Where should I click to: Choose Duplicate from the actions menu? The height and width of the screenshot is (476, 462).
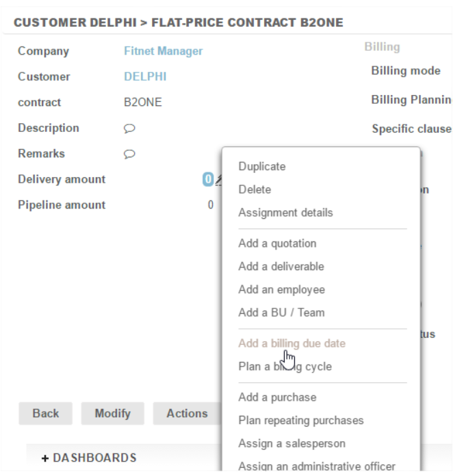click(x=262, y=166)
